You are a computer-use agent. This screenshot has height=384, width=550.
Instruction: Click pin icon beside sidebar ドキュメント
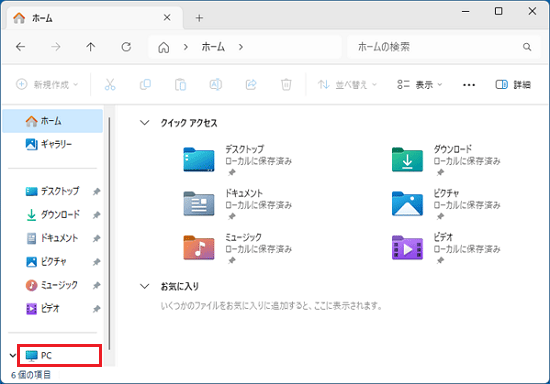pos(96,238)
